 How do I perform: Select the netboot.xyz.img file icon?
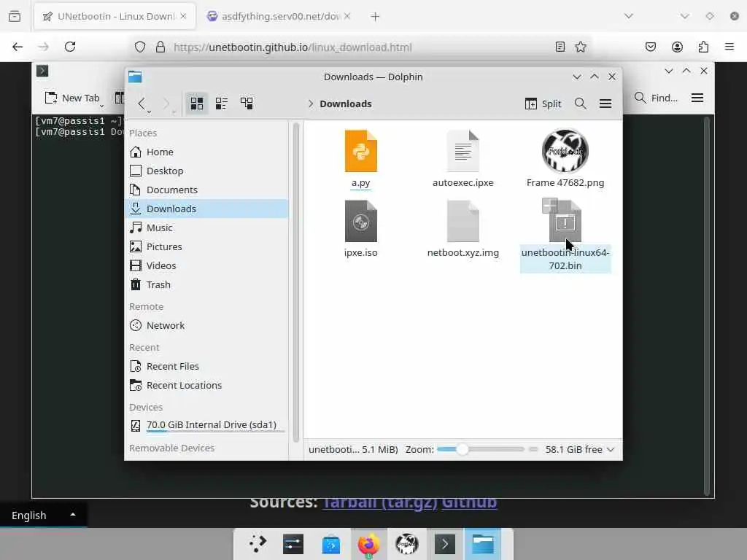462,221
